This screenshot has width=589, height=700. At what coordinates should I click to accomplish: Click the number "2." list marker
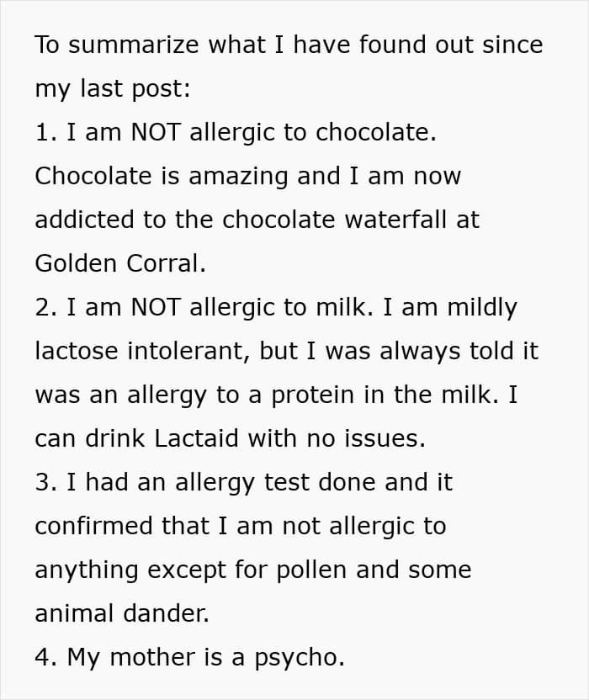pyautogui.click(x=45, y=307)
